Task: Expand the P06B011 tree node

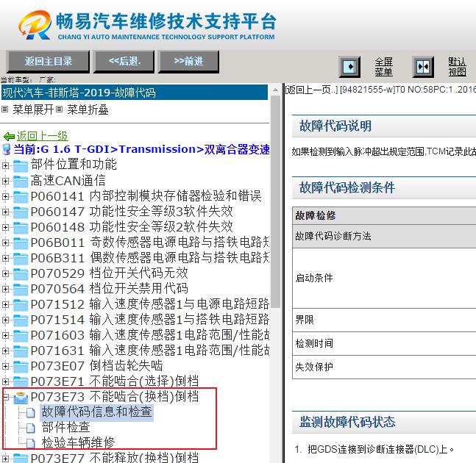Action: coord(5,243)
